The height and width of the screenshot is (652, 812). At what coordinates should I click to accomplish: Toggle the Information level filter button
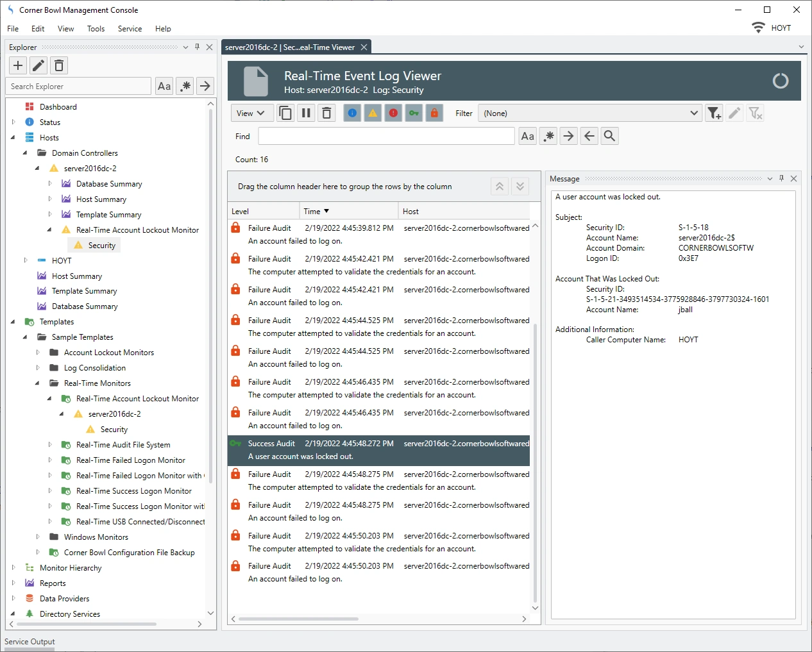click(x=352, y=113)
